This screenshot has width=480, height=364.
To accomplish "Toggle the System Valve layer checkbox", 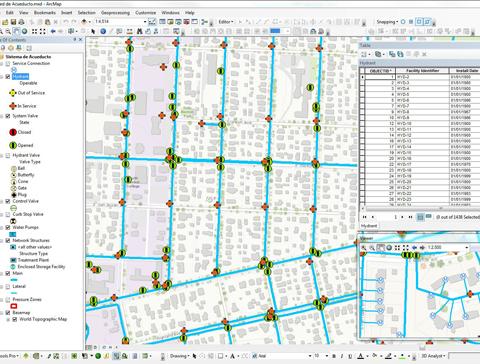I will [8, 116].
